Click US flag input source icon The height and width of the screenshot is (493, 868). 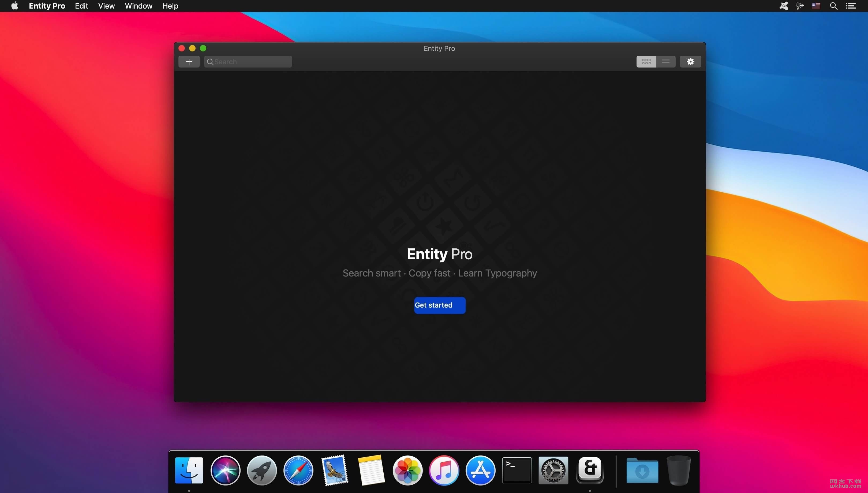816,6
